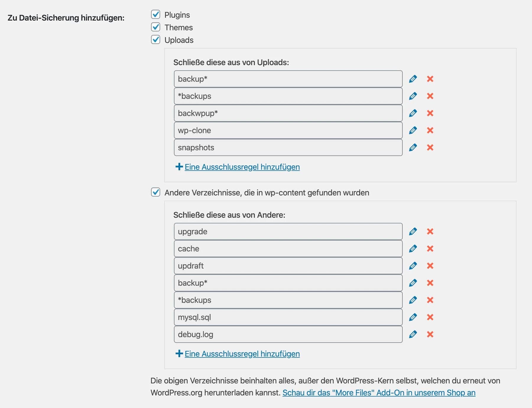
Task: Edit the cache exclusion rule
Action: [x=413, y=249]
